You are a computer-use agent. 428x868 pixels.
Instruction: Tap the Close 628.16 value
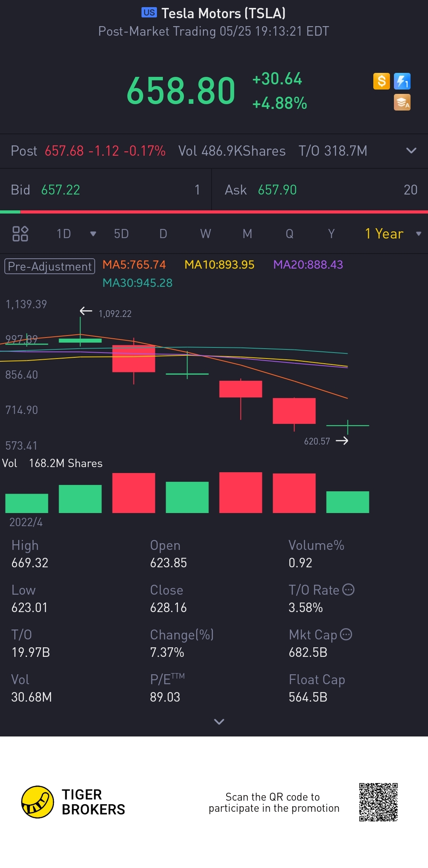pyautogui.click(x=168, y=607)
